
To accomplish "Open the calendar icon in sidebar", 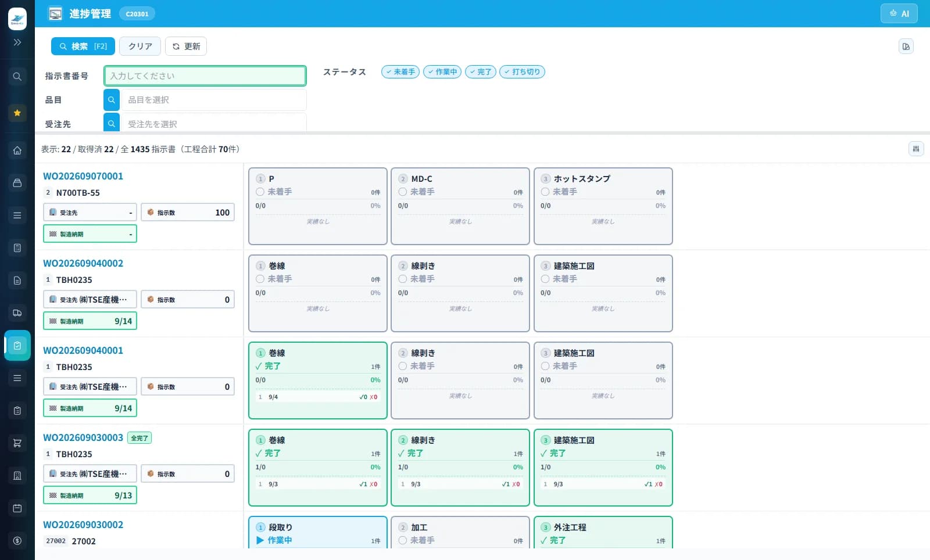I will [x=17, y=508].
